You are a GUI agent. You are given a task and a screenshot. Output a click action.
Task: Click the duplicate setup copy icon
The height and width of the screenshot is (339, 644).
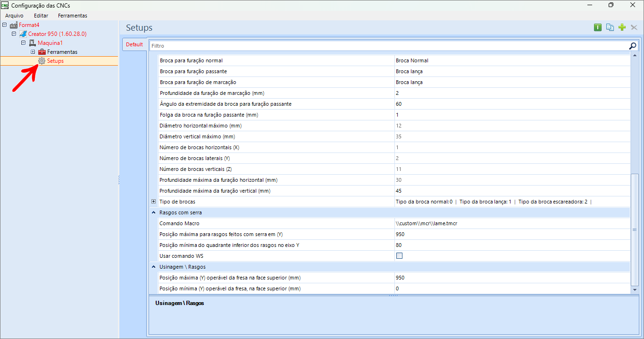(x=610, y=27)
